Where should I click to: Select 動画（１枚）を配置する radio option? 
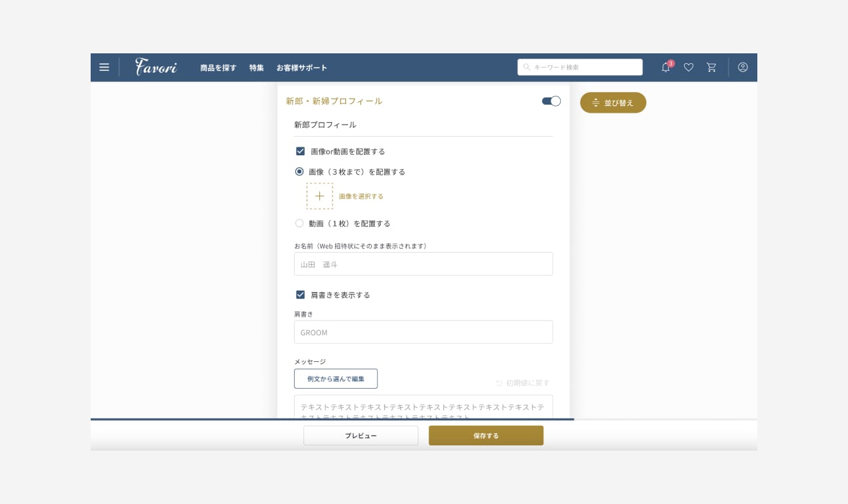click(299, 223)
